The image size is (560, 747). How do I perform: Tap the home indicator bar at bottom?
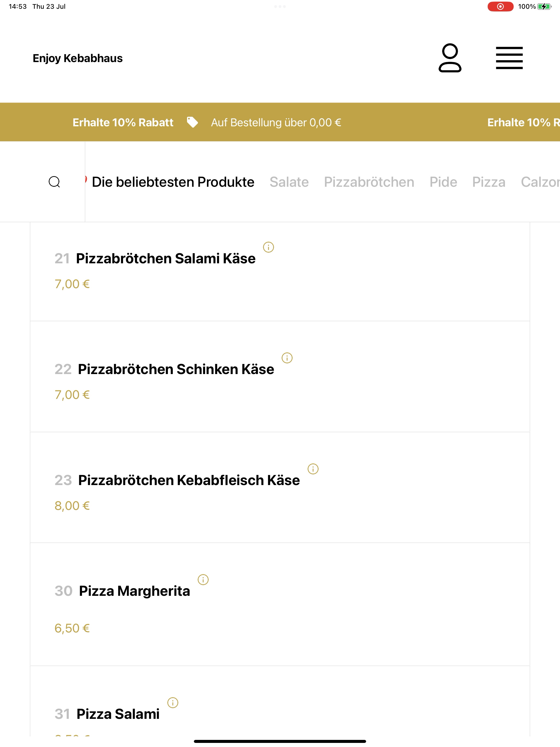(280, 741)
